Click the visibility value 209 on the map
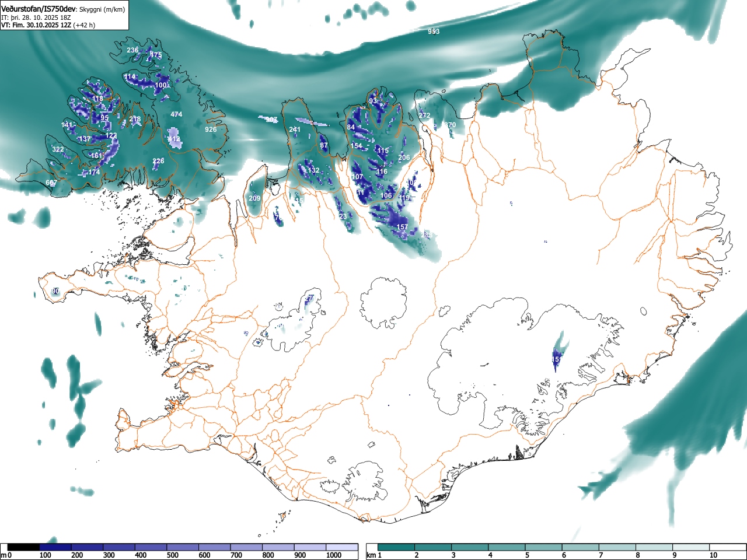The image size is (747, 560). [x=254, y=198]
